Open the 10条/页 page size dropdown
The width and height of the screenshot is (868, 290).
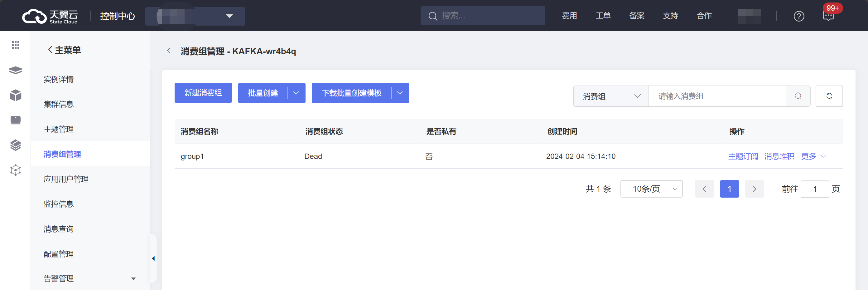[651, 189]
